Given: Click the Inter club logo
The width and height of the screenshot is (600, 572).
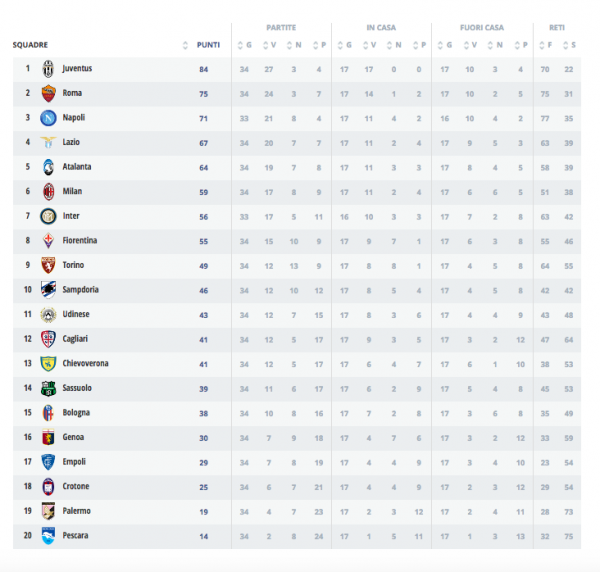Looking at the screenshot, I should 48,216.
